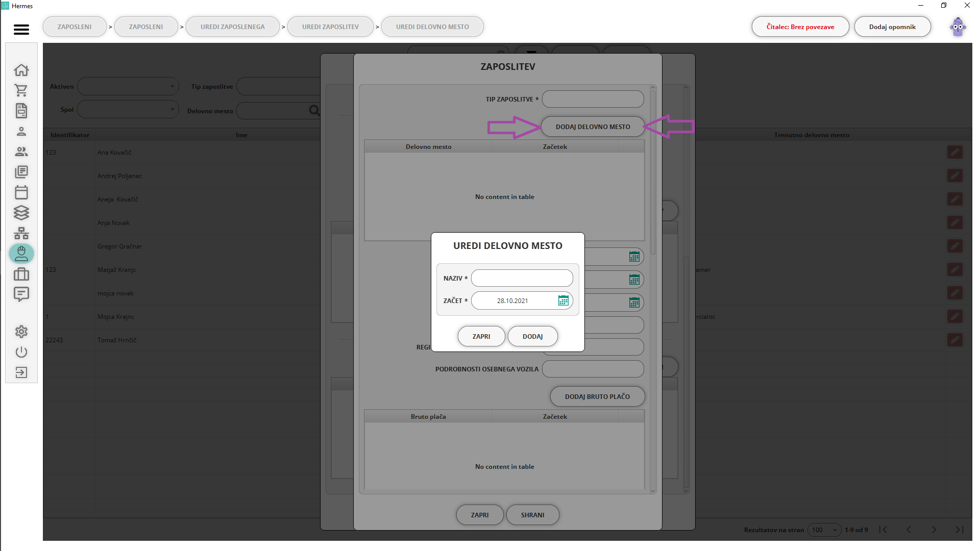
Task: Click Bruto plača column header
Action: (428, 417)
